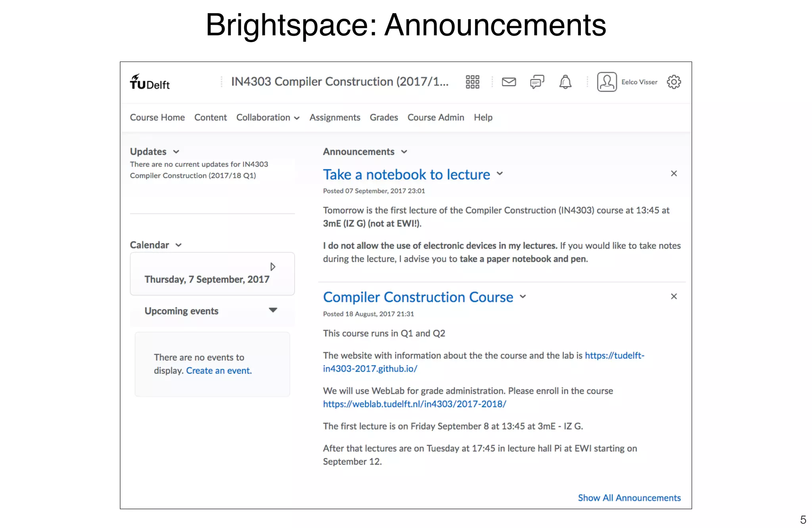Viewport: 812px width, 528px height.
Task: Go to the Assignments tab
Action: tap(335, 117)
